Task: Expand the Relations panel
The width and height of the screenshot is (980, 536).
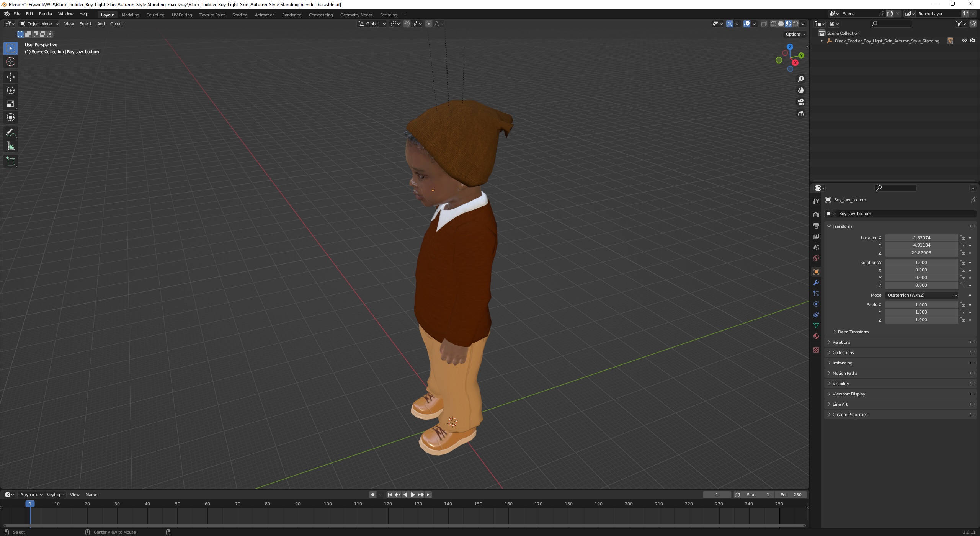Action: (841, 342)
